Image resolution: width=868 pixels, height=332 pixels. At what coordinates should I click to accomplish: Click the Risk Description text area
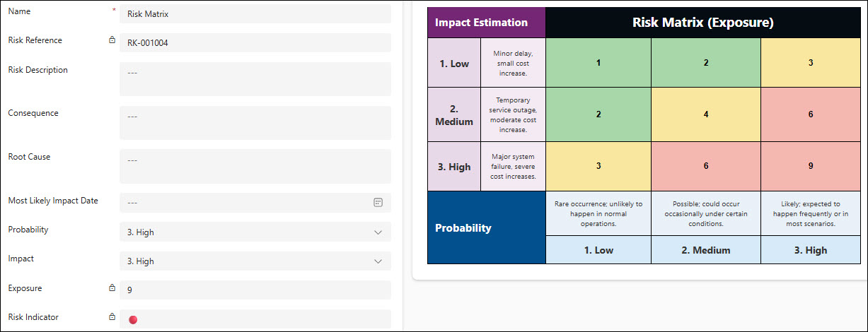click(x=255, y=79)
